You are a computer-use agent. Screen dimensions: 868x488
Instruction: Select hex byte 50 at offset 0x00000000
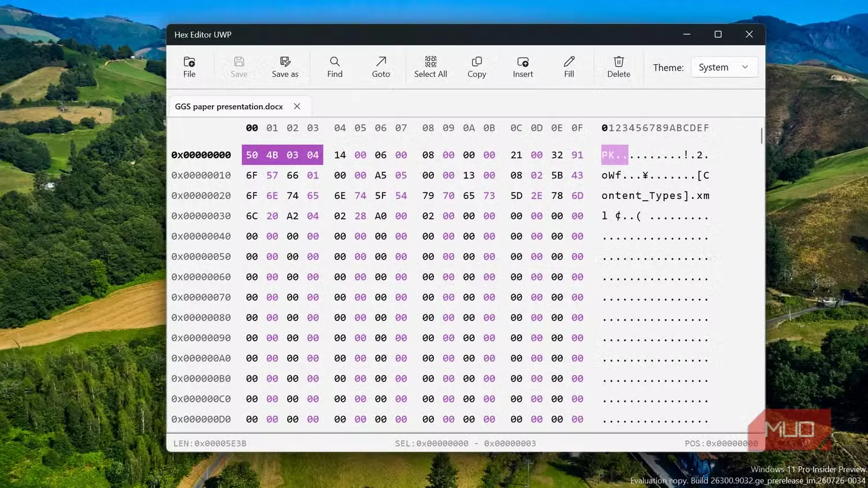click(252, 155)
